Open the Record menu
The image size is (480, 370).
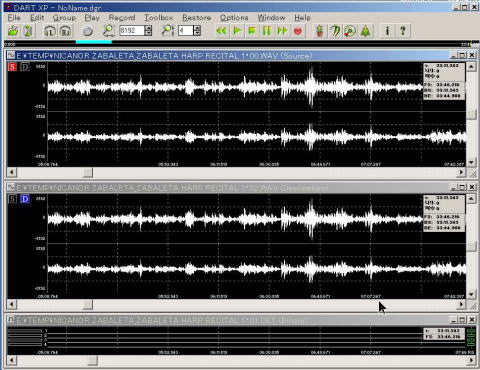pos(122,18)
